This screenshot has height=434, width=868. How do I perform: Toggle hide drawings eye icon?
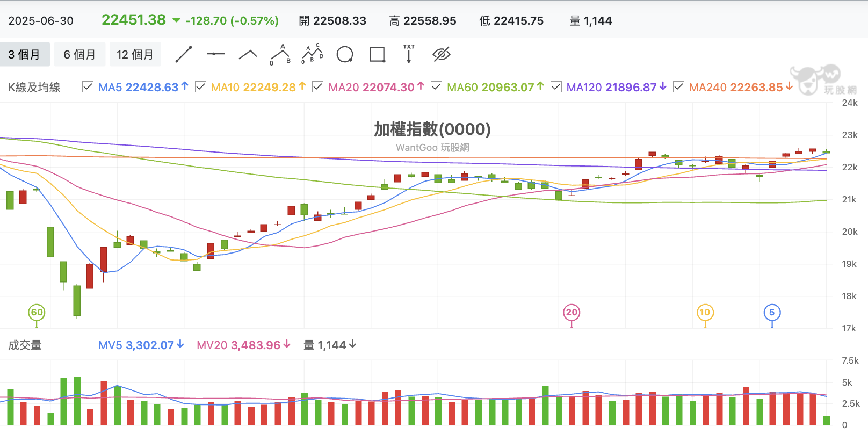tap(442, 54)
